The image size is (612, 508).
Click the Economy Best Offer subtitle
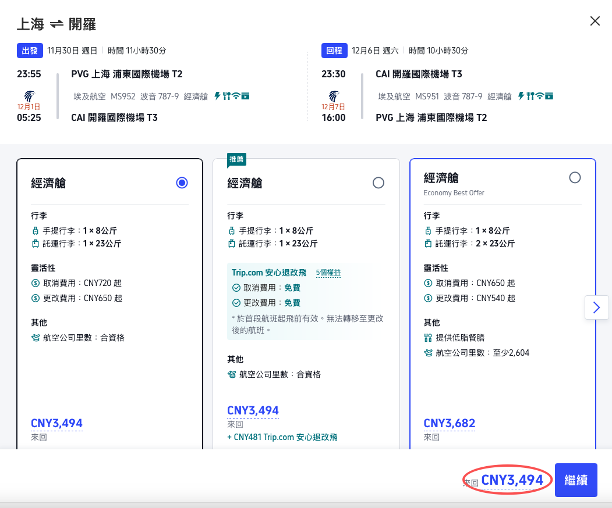pyautogui.click(x=454, y=192)
